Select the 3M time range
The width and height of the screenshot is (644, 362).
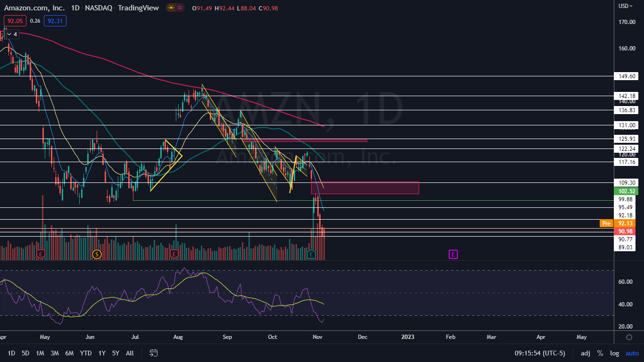coord(55,353)
